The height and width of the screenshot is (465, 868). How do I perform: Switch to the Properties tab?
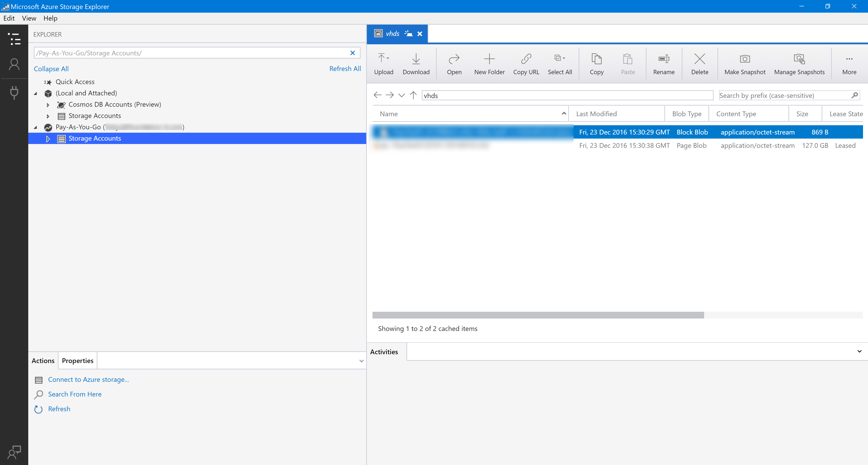pyautogui.click(x=78, y=361)
